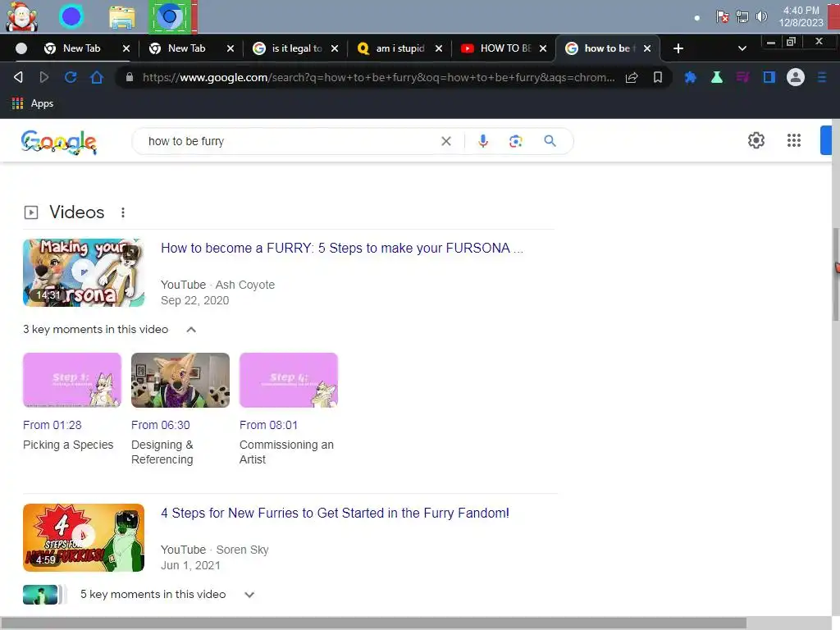Go back with the browser back arrow

pos(18,77)
